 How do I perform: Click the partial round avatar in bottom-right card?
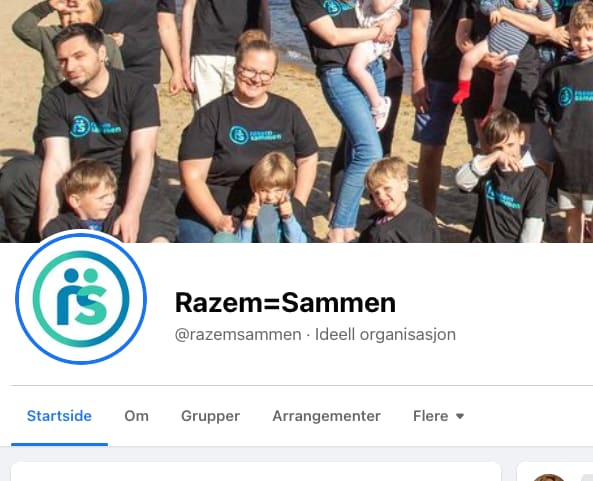tap(549, 478)
